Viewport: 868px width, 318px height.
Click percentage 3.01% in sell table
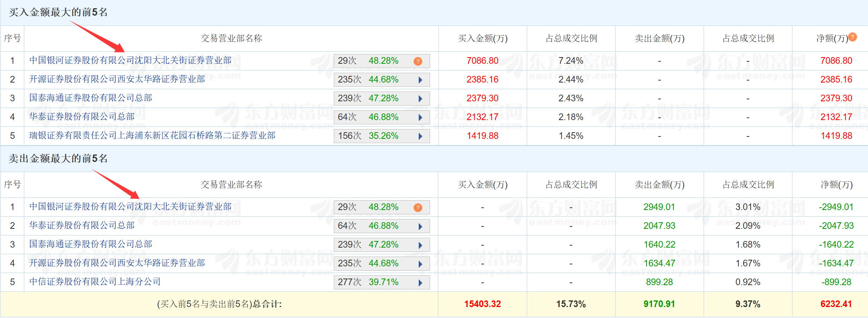point(748,207)
